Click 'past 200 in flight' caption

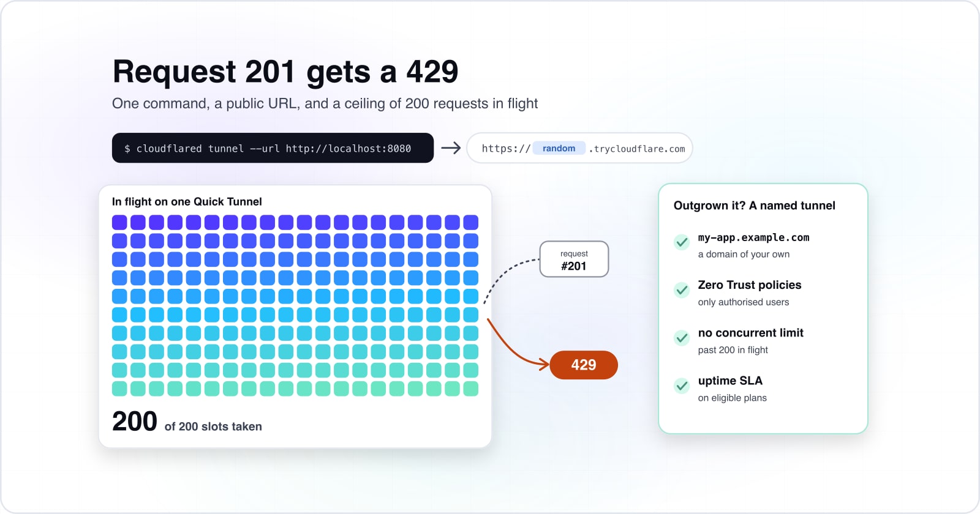(733, 350)
